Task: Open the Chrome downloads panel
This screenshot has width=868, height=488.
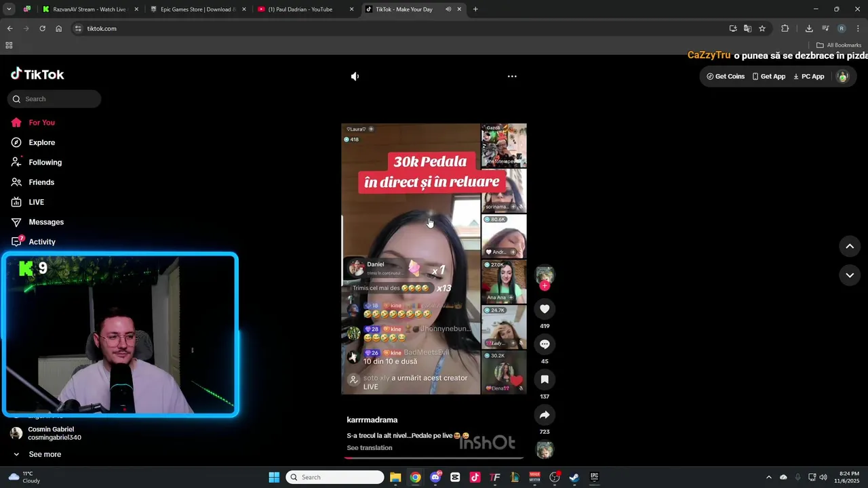Action: pos(809,28)
